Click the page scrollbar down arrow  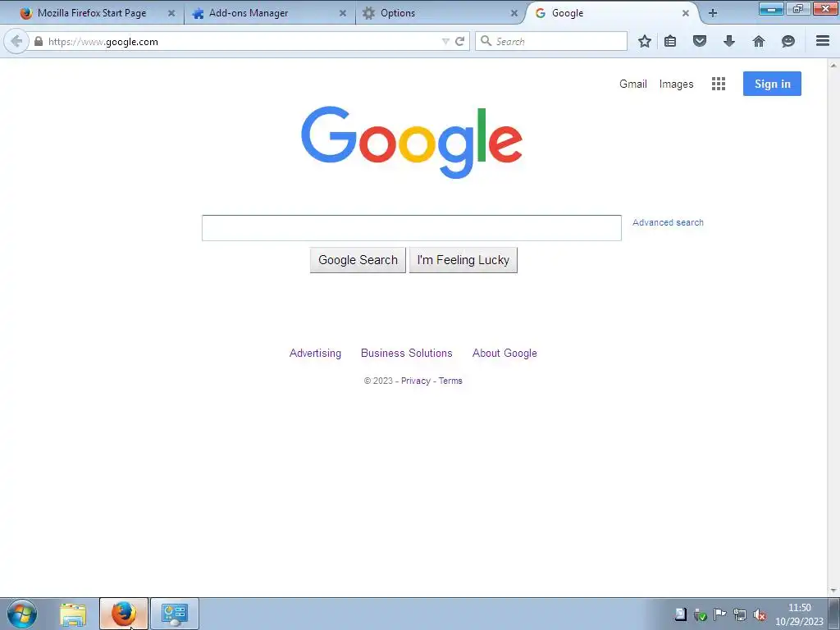pyautogui.click(x=833, y=591)
